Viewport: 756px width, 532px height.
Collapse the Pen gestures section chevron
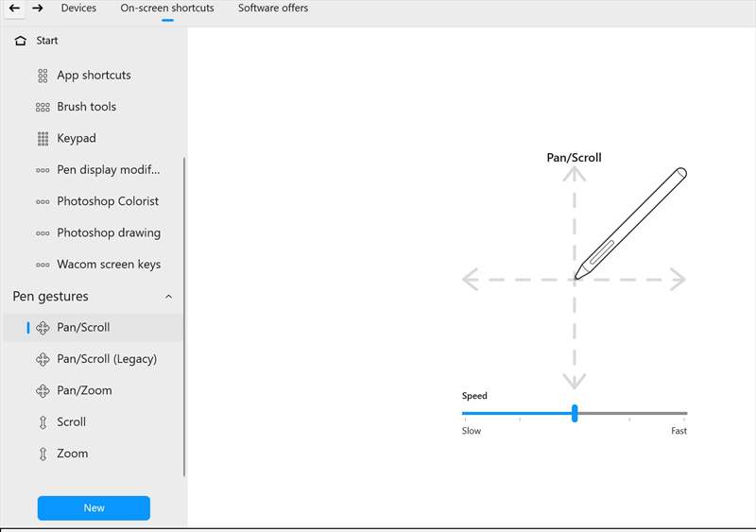[168, 297]
